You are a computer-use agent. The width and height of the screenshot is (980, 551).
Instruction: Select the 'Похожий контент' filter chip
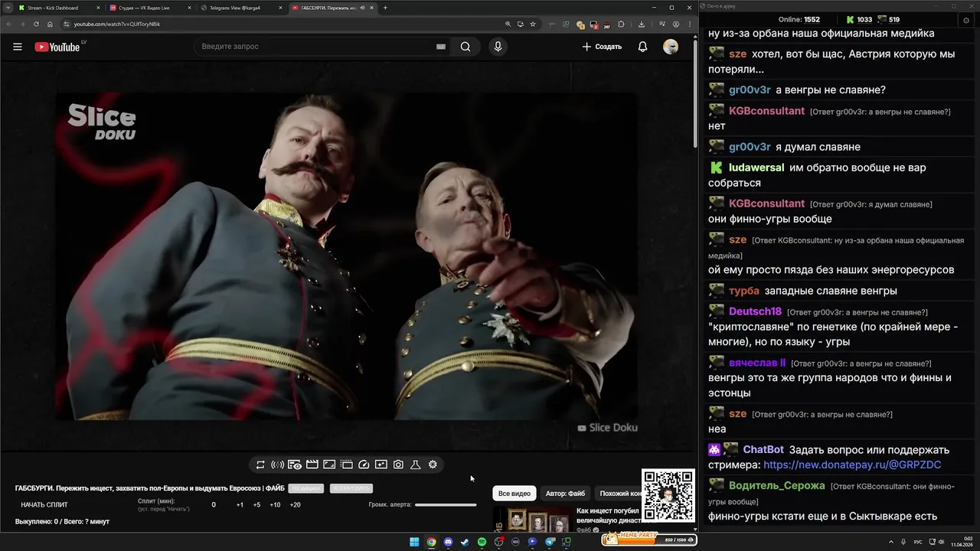619,494
